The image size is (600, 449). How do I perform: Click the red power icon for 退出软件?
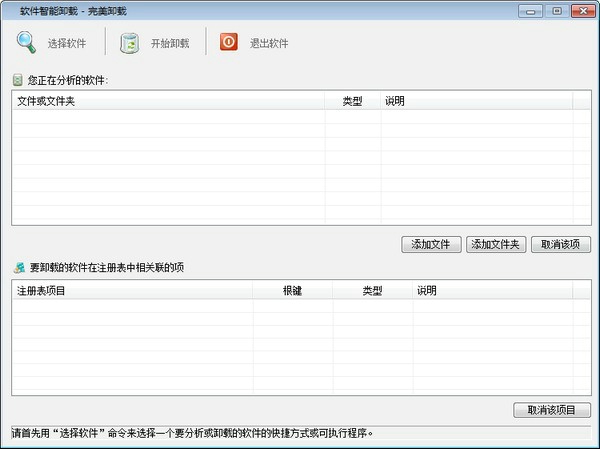pos(229,43)
